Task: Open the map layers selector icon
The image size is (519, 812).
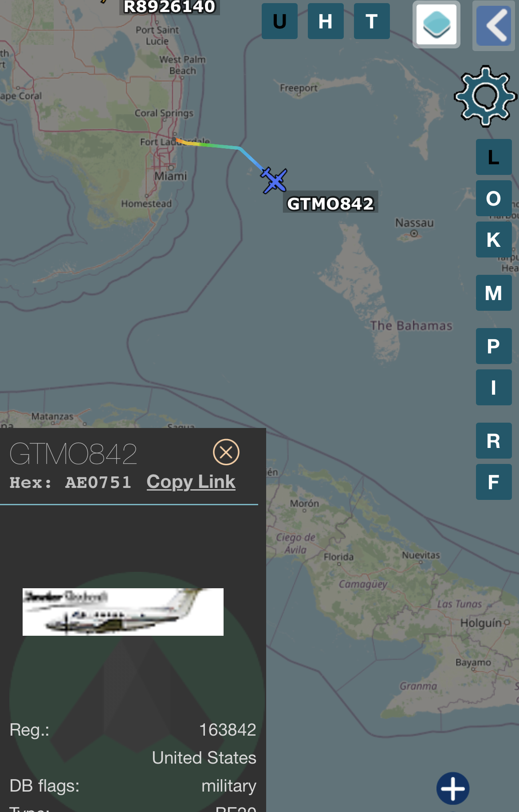Action: 436,25
